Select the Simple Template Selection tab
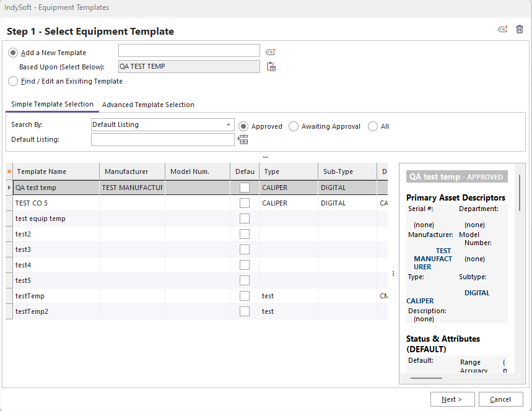The image size is (532, 411). [x=52, y=104]
